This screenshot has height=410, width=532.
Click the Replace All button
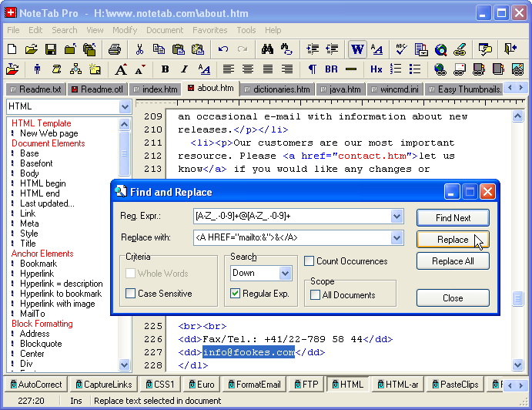coord(453,261)
